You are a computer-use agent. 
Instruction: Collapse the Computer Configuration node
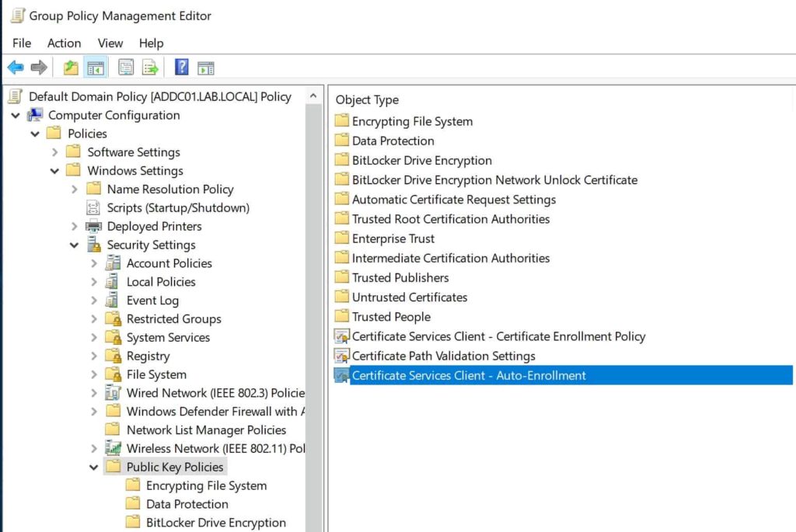16,116
